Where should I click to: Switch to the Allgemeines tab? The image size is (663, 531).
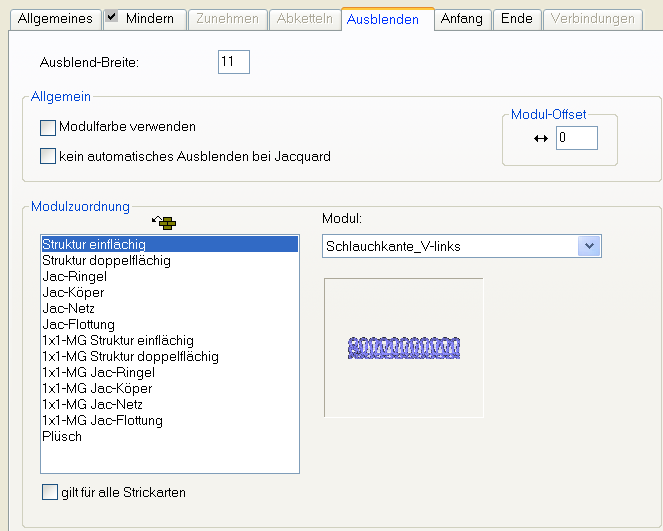click(55, 19)
